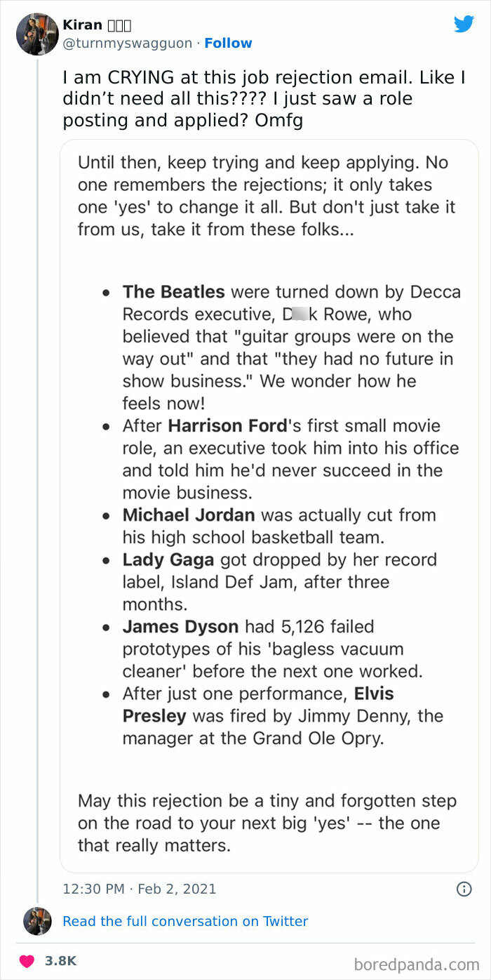The width and height of the screenshot is (491, 980).
Task: Click the bold name "Michael Jordan"
Action: [x=188, y=515]
